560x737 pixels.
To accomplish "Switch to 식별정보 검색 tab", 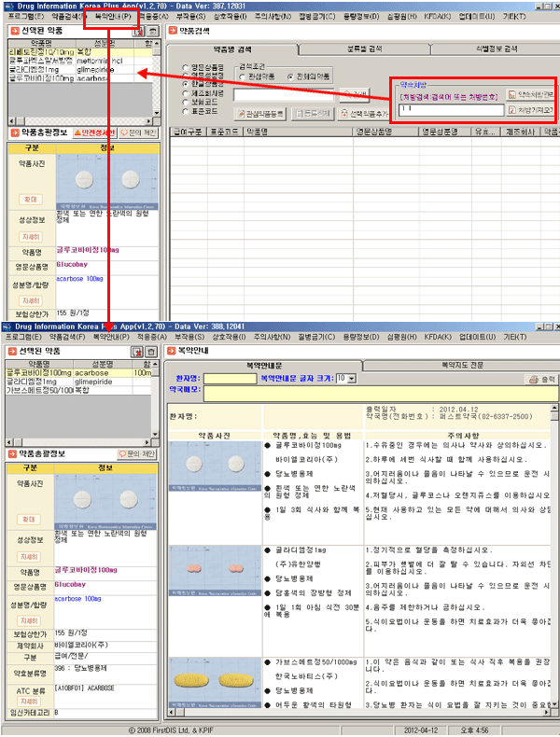I will click(497, 49).
